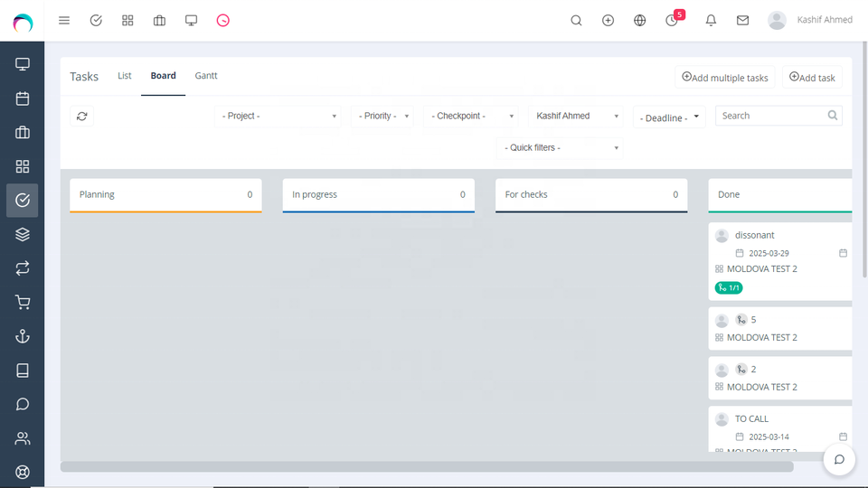Click the hamburger menu icon
Viewport: 868px width, 488px height.
[64, 20]
